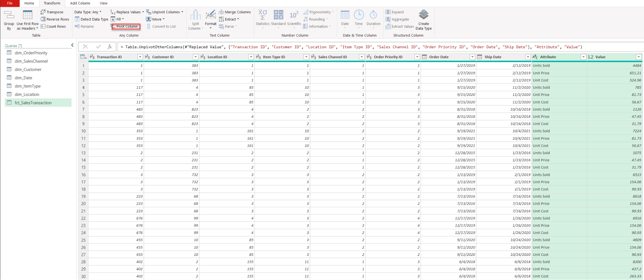
Task: Click Merge Columns
Action: (235, 12)
